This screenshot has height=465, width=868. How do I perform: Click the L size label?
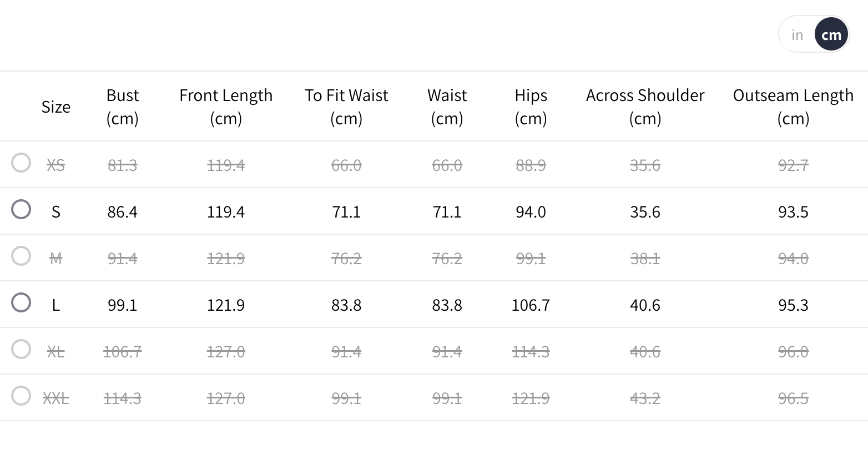pos(56,305)
